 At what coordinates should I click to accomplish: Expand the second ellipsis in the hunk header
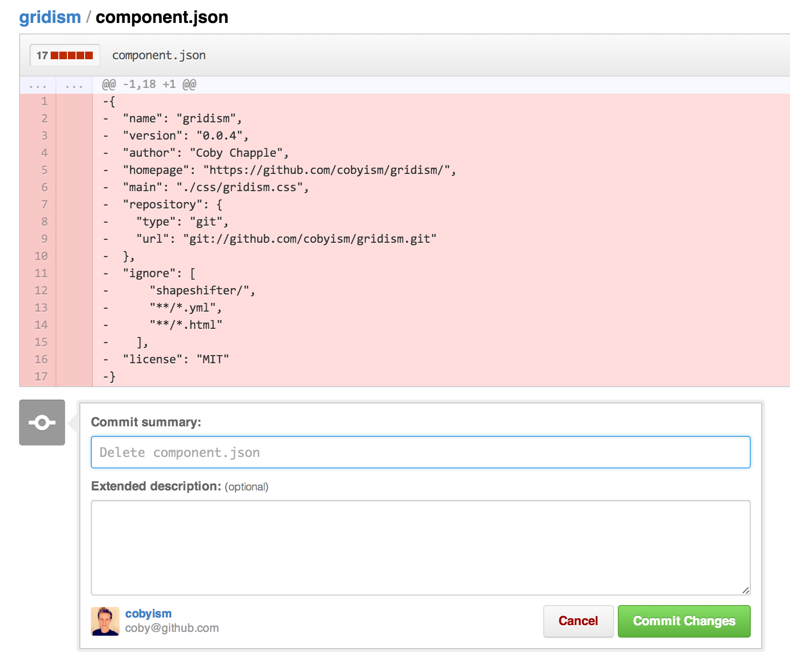[74, 85]
